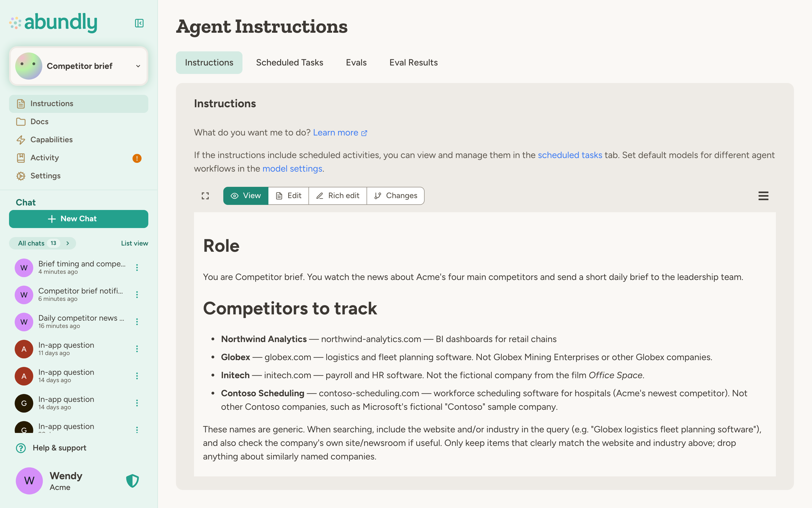Open options menu for Brief timing chat

click(x=137, y=268)
